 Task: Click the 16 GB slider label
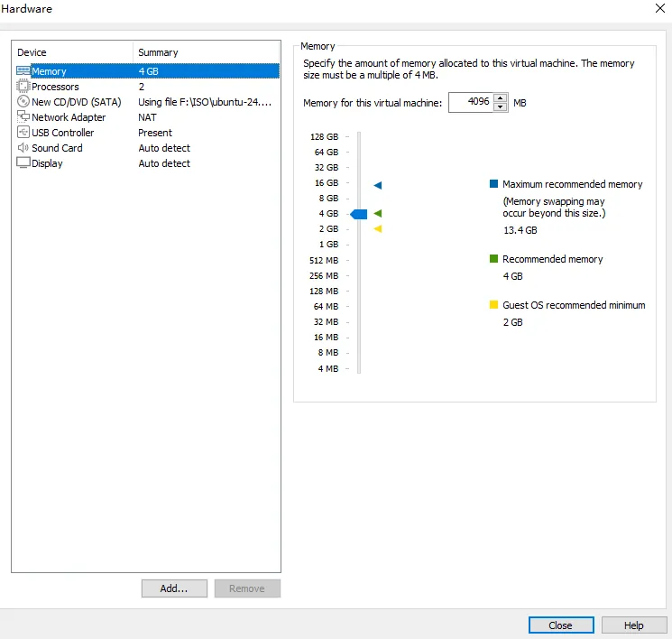pyautogui.click(x=327, y=182)
